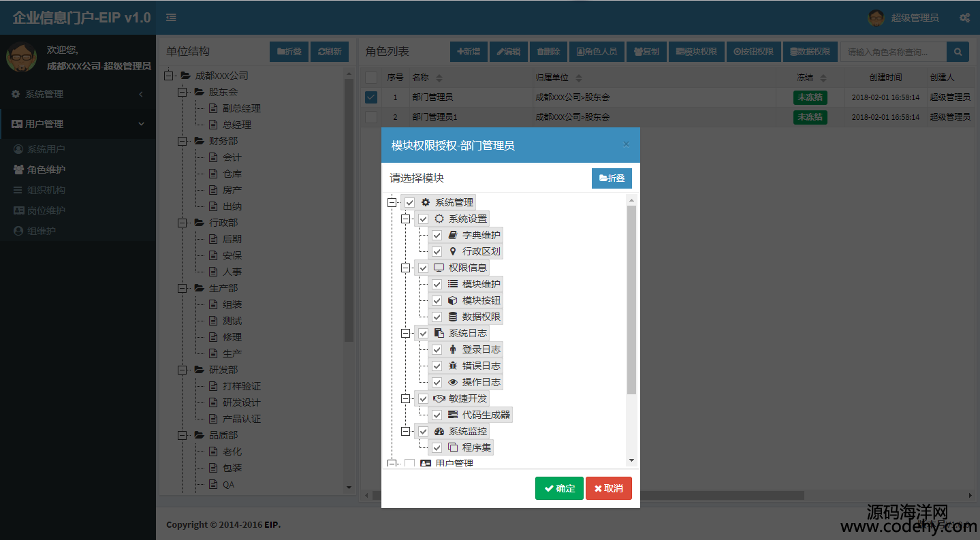This screenshot has width=980, height=540.
Task: Click the 刷新 button in unit structure panel
Action: pos(329,52)
